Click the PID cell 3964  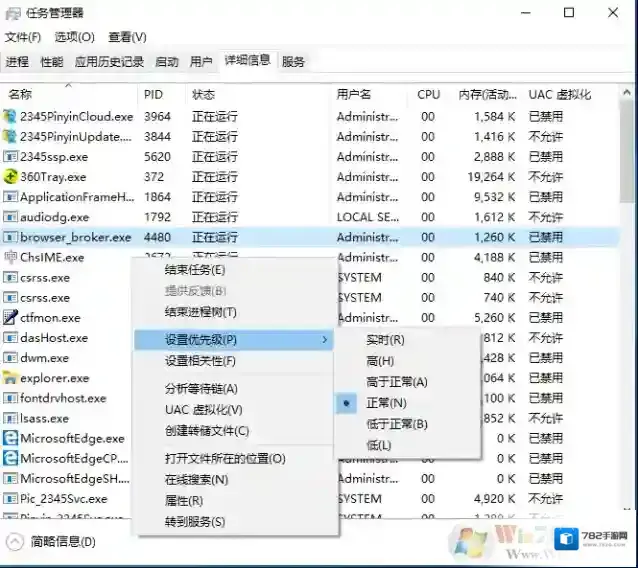(x=157, y=117)
